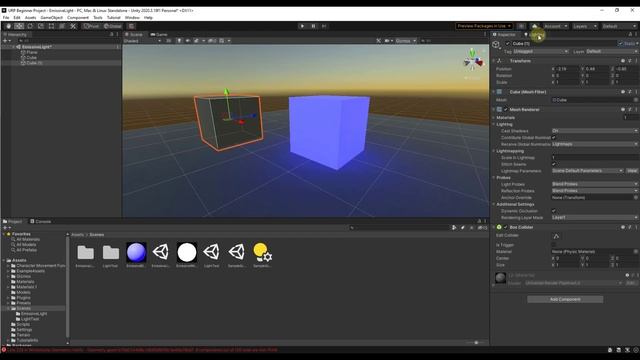This screenshot has height=360, width=640.
Task: Toggle scene lighting bulb icon
Action: coord(179,41)
